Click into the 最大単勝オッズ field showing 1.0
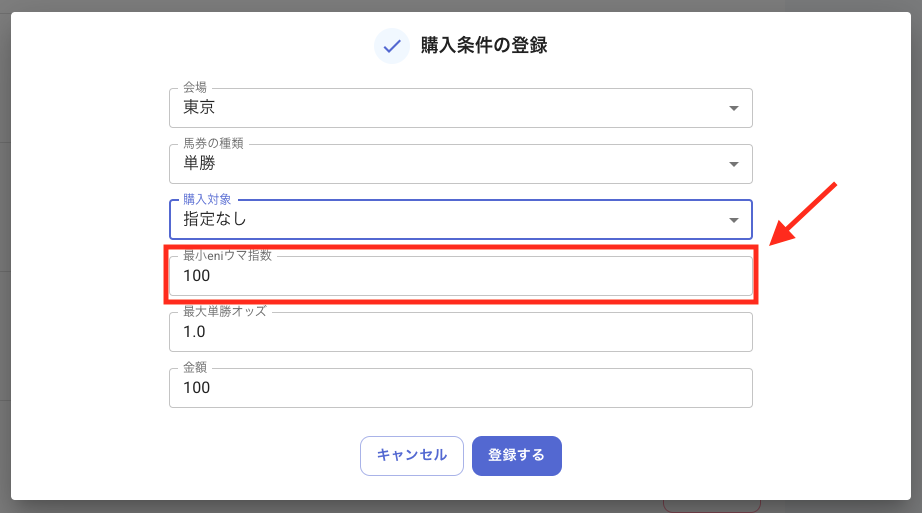922x513 pixels. (460, 332)
